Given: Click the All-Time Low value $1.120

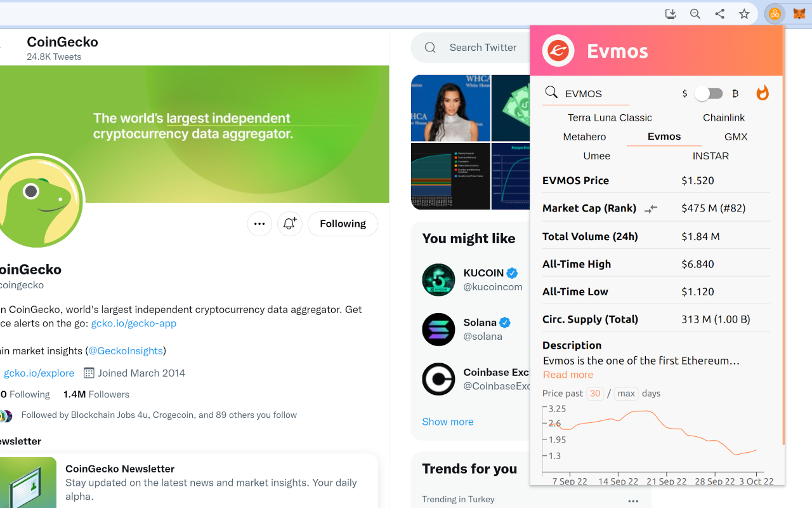Looking at the screenshot, I should click(698, 291).
